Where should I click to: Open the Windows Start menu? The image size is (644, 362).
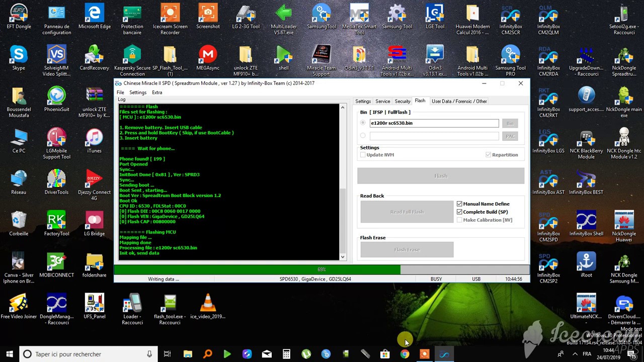tap(10, 354)
